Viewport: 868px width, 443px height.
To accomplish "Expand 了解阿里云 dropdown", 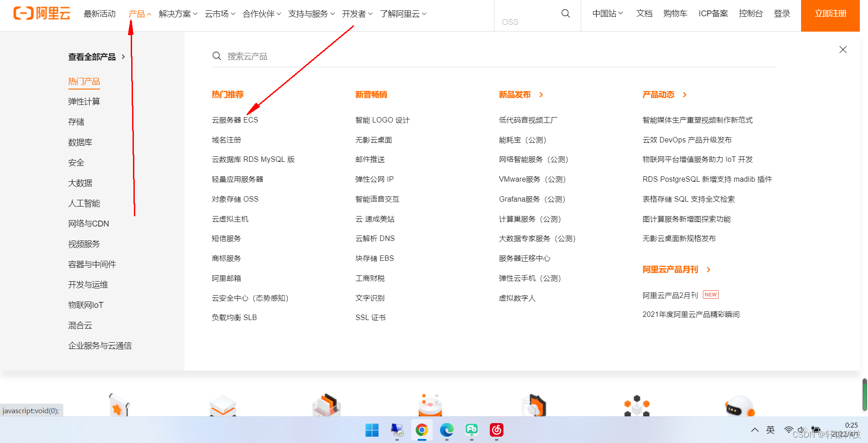I will (403, 14).
